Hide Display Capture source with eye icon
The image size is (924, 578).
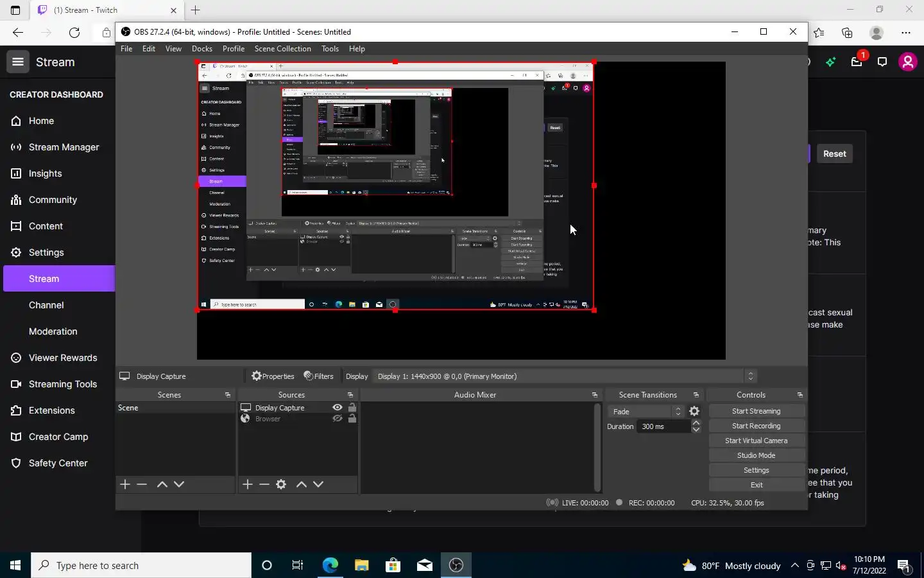pos(338,408)
